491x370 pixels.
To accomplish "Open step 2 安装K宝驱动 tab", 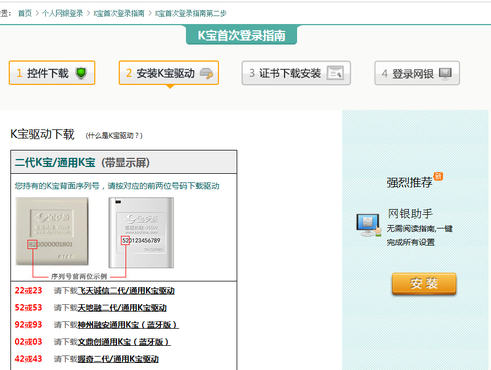I will [x=169, y=73].
